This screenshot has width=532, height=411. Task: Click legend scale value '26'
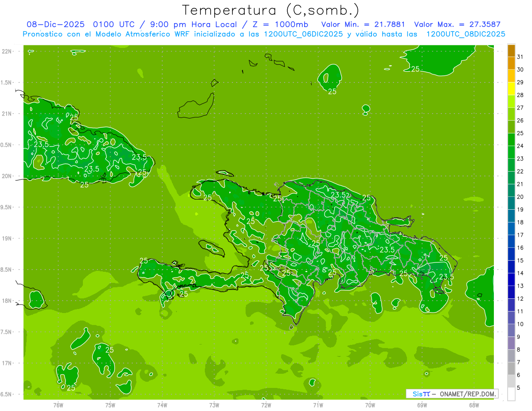[x=520, y=120]
